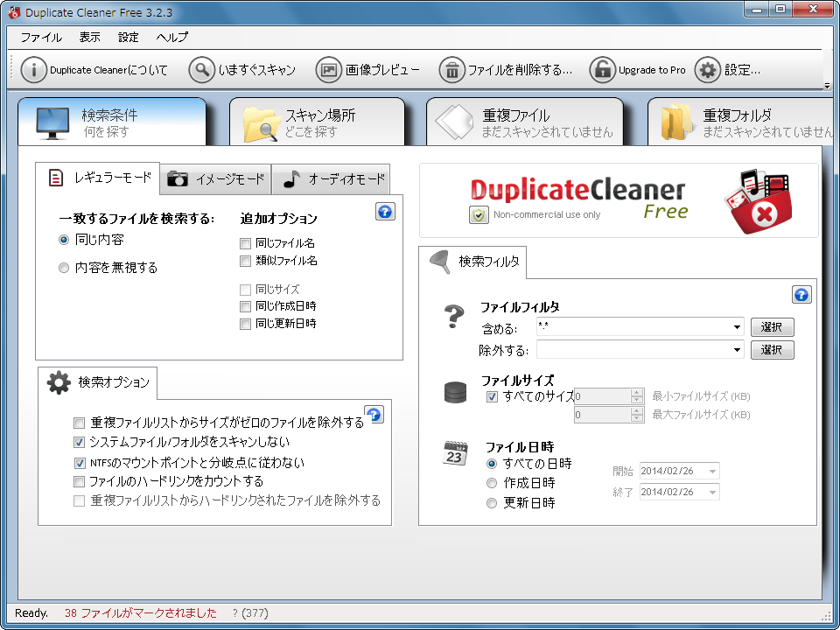Select 更新日時 radio button
Viewport: 840px width, 630px height.
pos(491,503)
